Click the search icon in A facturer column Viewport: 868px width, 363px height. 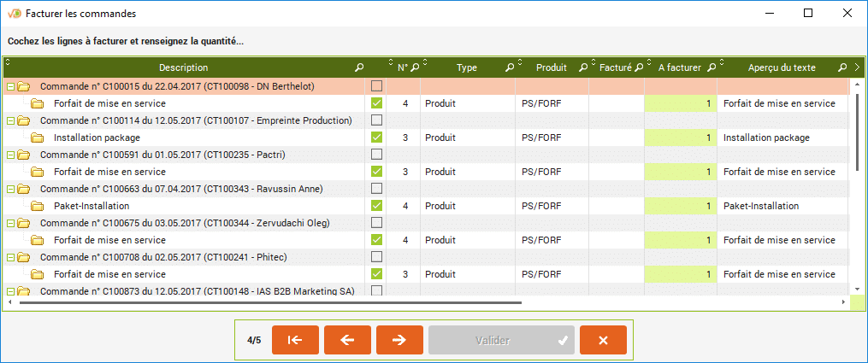click(711, 67)
